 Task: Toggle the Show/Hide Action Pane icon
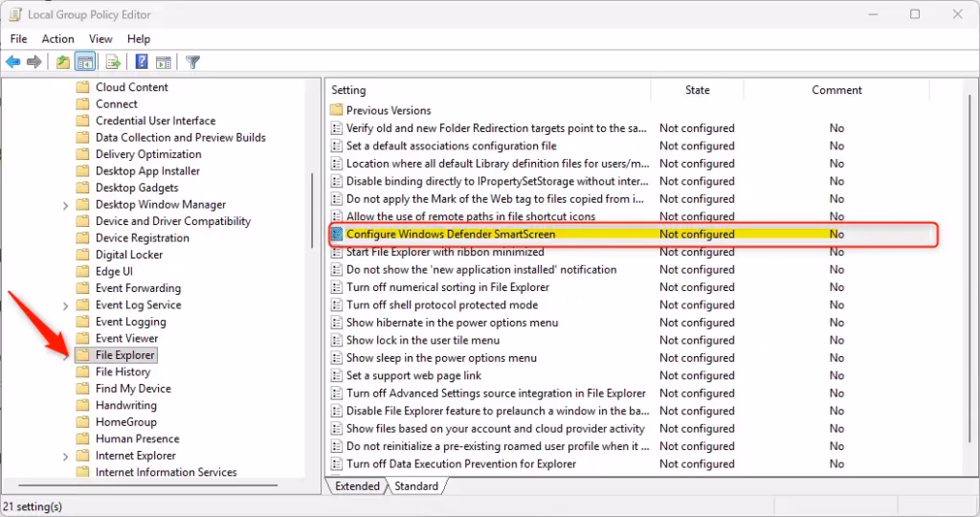pyautogui.click(x=163, y=62)
